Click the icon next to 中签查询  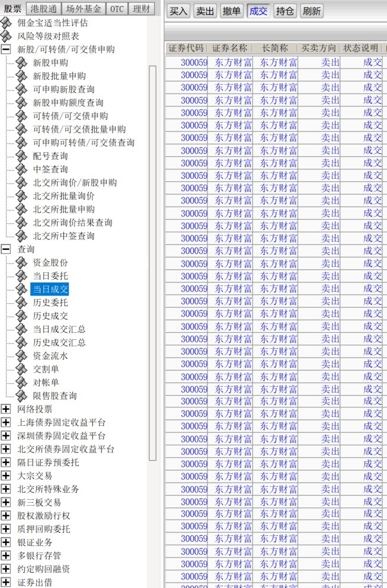[21, 169]
